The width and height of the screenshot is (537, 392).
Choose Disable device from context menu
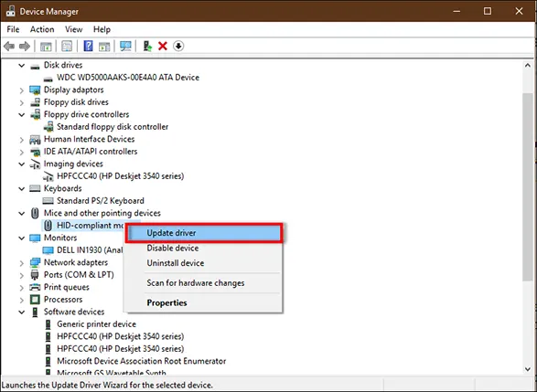pyautogui.click(x=204, y=248)
